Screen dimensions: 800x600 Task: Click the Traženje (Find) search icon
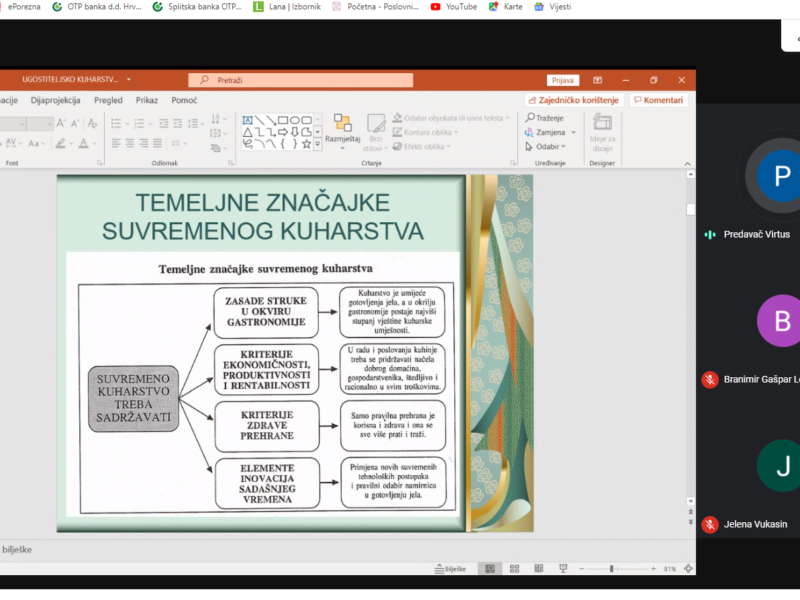[530, 117]
